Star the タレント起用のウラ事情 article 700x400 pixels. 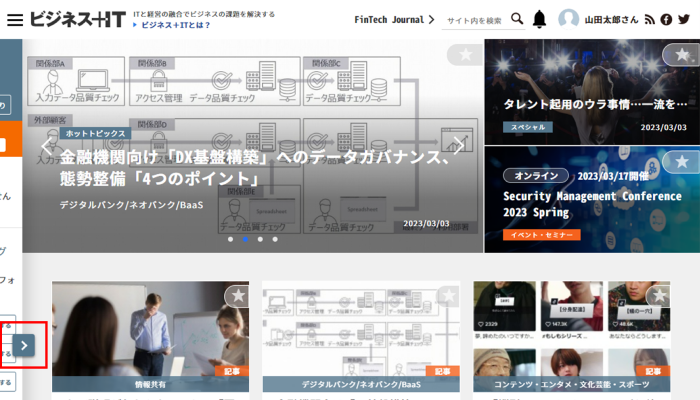[x=681, y=54]
